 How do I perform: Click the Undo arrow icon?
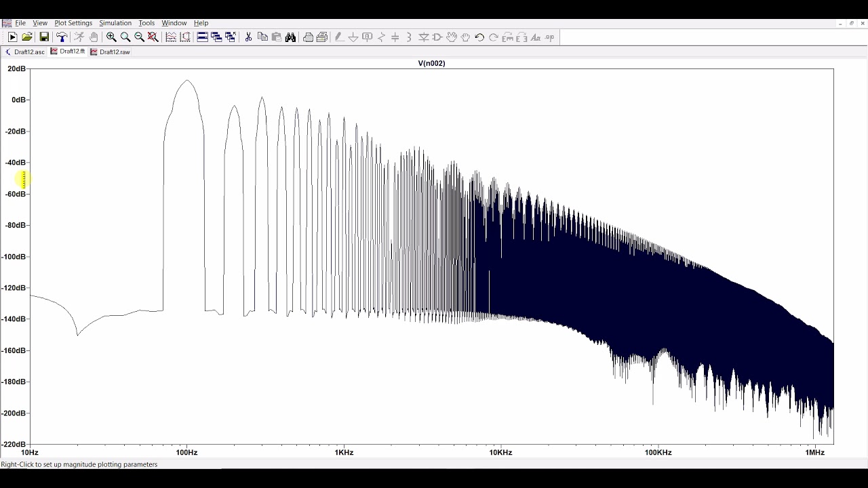point(479,37)
